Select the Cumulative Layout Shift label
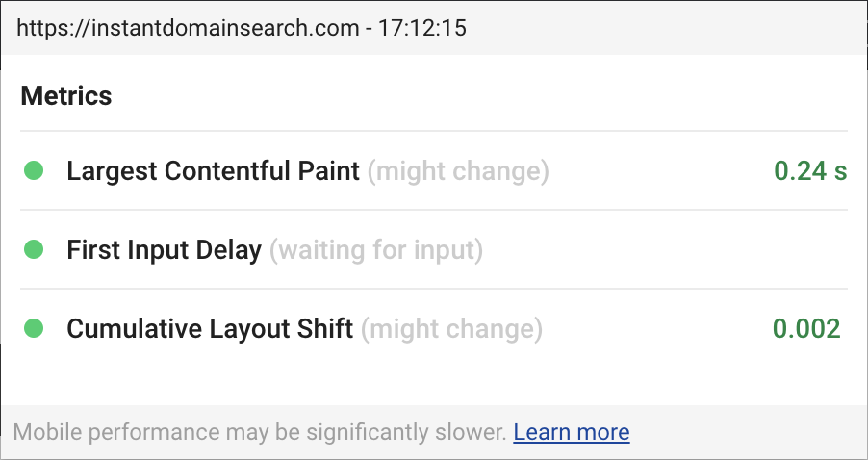This screenshot has width=868, height=460. (x=210, y=328)
